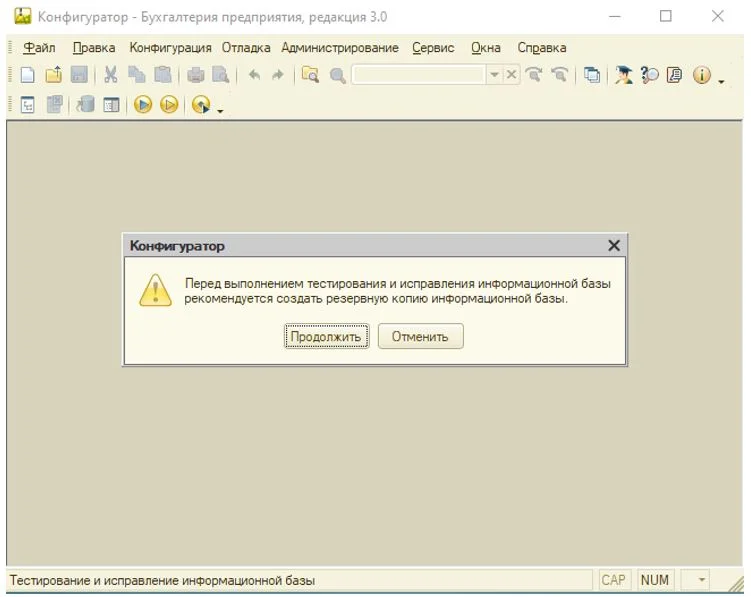Click the NUM status bar indicator
Image resolution: width=751 pixels, height=597 pixels.
(x=654, y=580)
